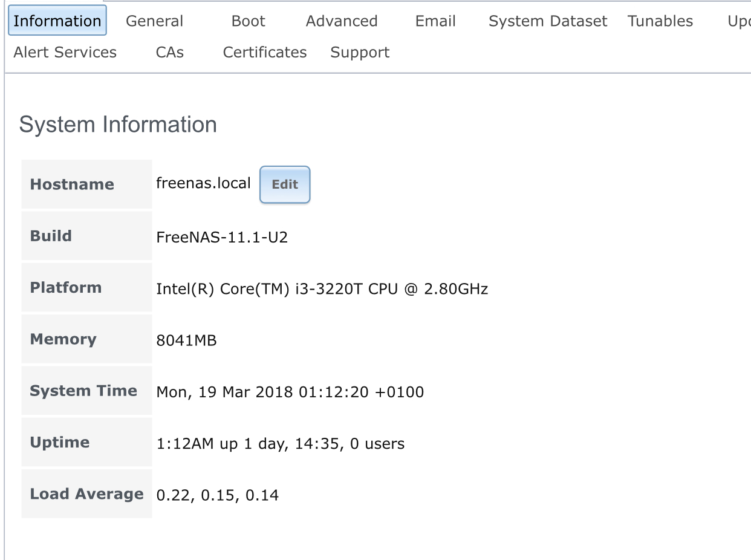Go to the Advanced tab
751x560 pixels.
[x=342, y=21]
